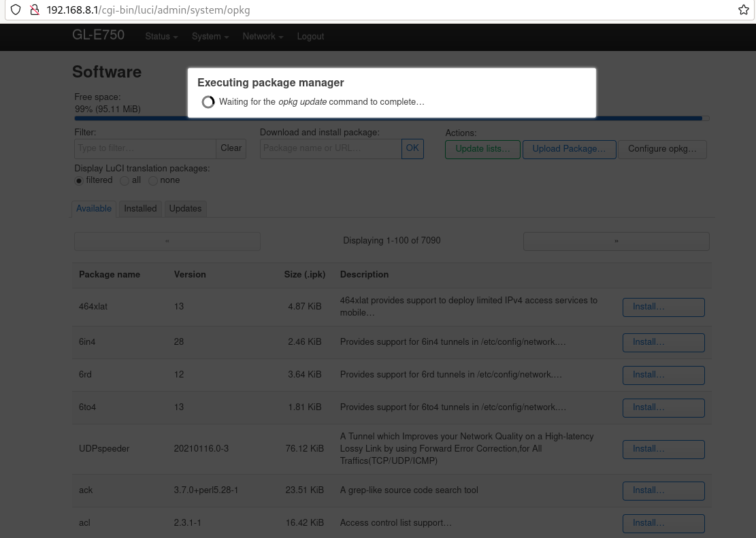This screenshot has height=538, width=756.
Task: Click the 76.12 KiB size cell
Action: [x=305, y=449]
